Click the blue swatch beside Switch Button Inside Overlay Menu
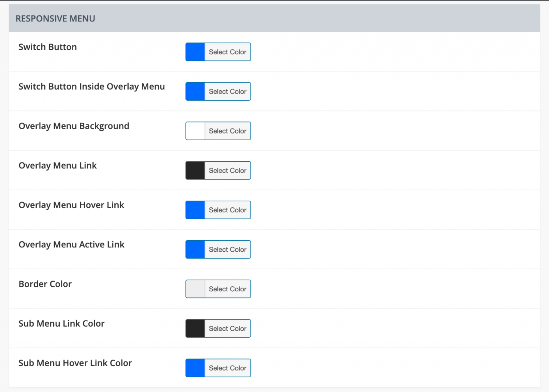Image resolution: width=549 pixels, height=392 pixels. pos(195,91)
